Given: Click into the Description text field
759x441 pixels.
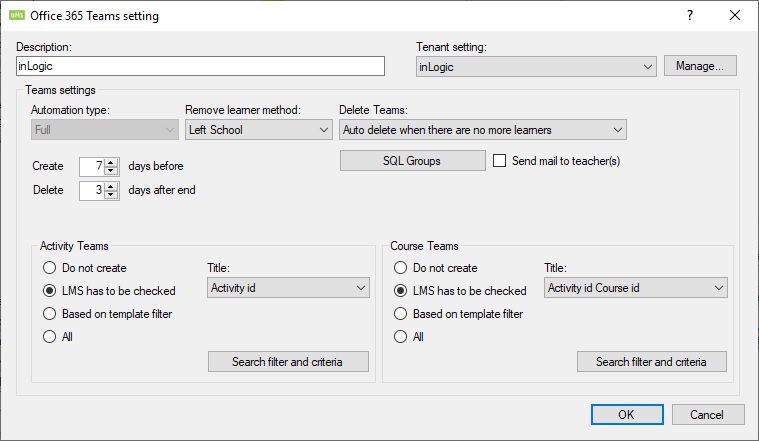Looking at the screenshot, I should coord(200,66).
